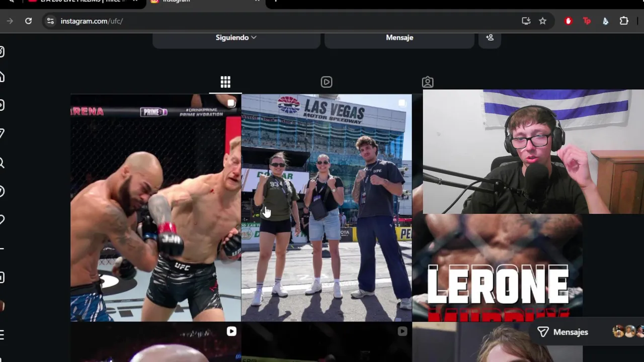Go forward with the browser arrow
The image size is (644, 362).
pos(10,21)
